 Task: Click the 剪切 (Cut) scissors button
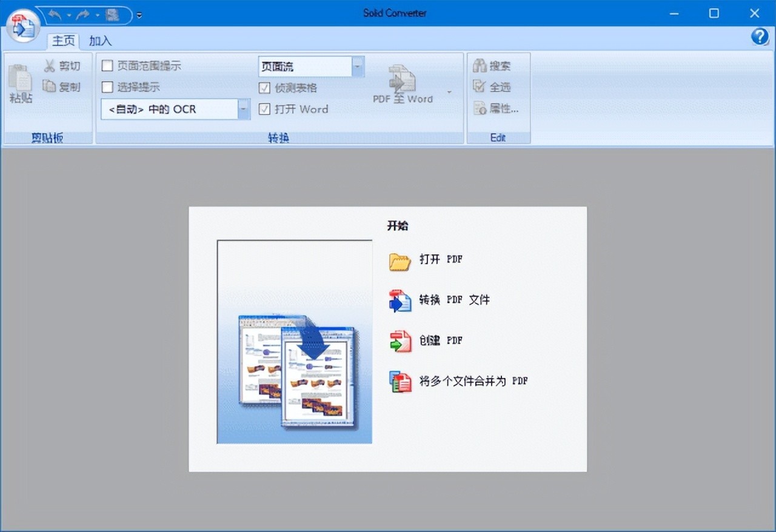pos(62,66)
